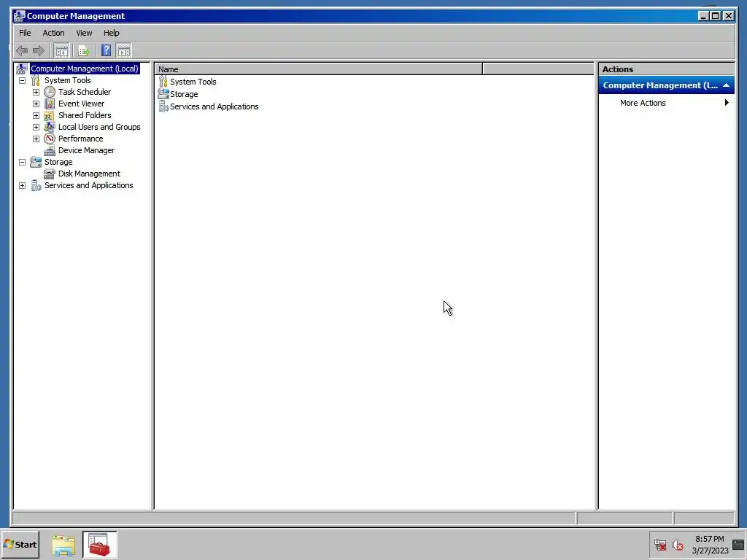747x560 pixels.
Task: Click the Forward arrow toolbar icon
Action: pyautogui.click(x=39, y=50)
